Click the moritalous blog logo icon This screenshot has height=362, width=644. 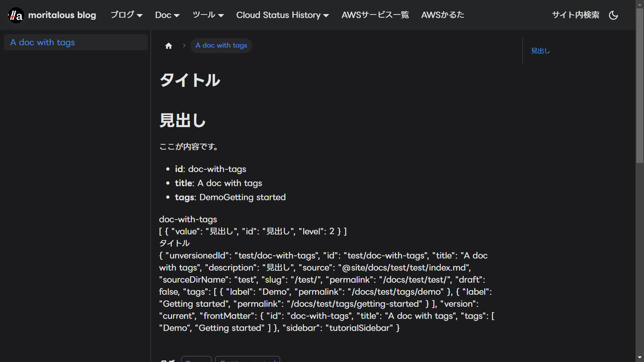[16, 15]
